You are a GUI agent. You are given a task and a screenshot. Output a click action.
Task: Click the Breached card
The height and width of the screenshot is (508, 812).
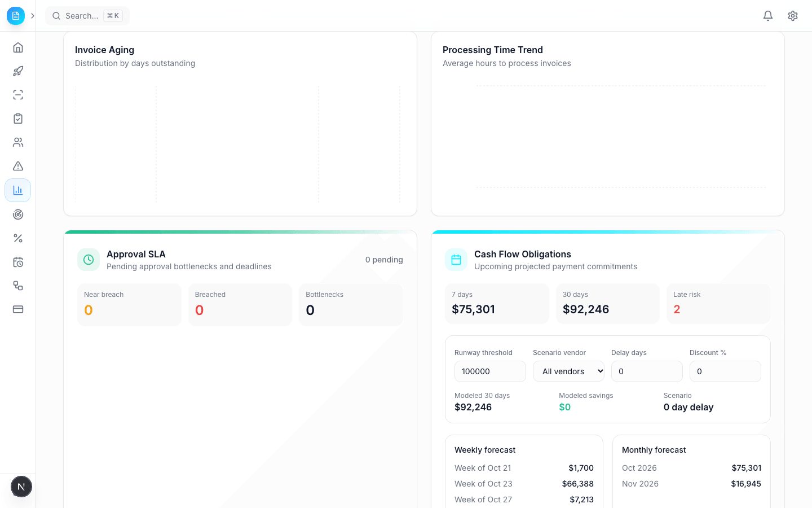[x=240, y=305]
